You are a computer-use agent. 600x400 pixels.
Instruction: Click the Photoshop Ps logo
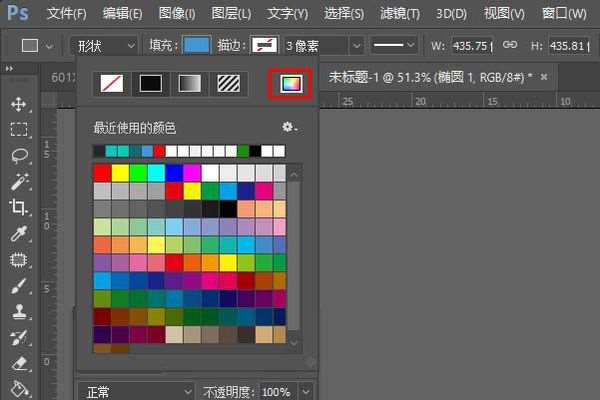click(18, 13)
